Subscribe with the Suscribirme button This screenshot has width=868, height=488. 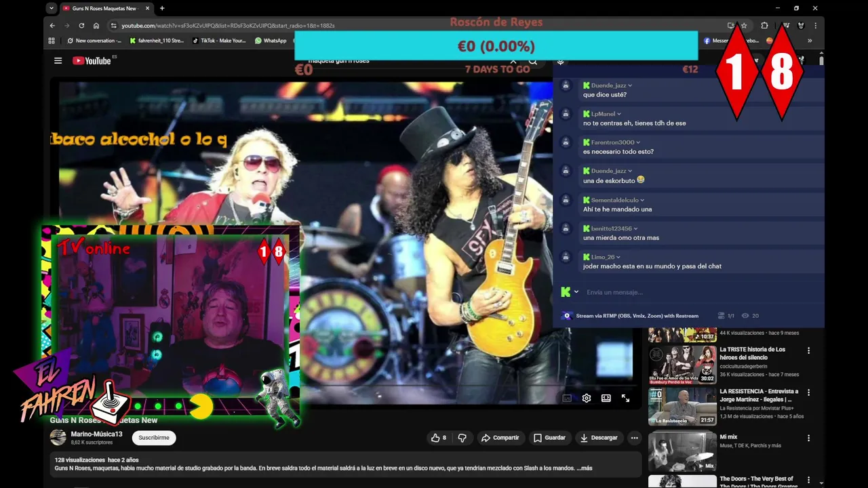tap(154, 438)
